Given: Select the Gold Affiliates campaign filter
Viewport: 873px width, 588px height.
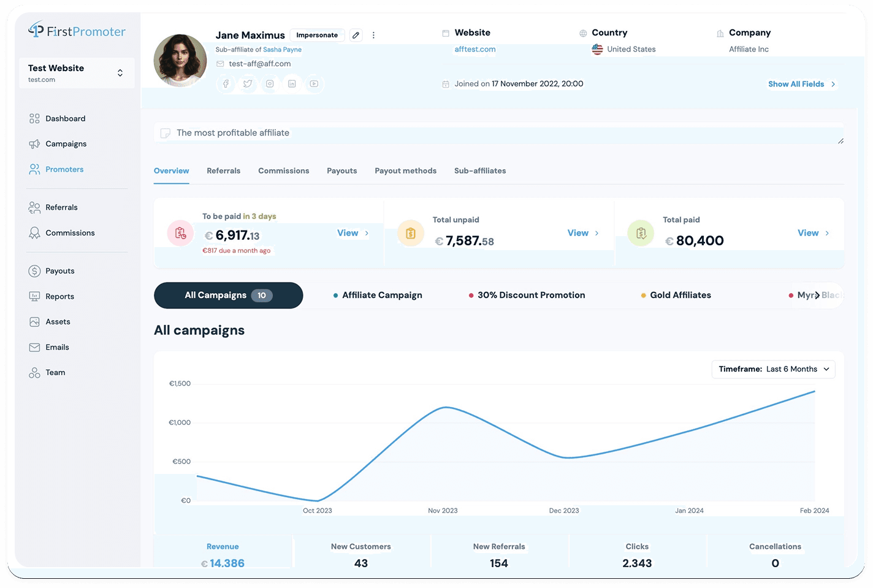Looking at the screenshot, I should pos(676,296).
